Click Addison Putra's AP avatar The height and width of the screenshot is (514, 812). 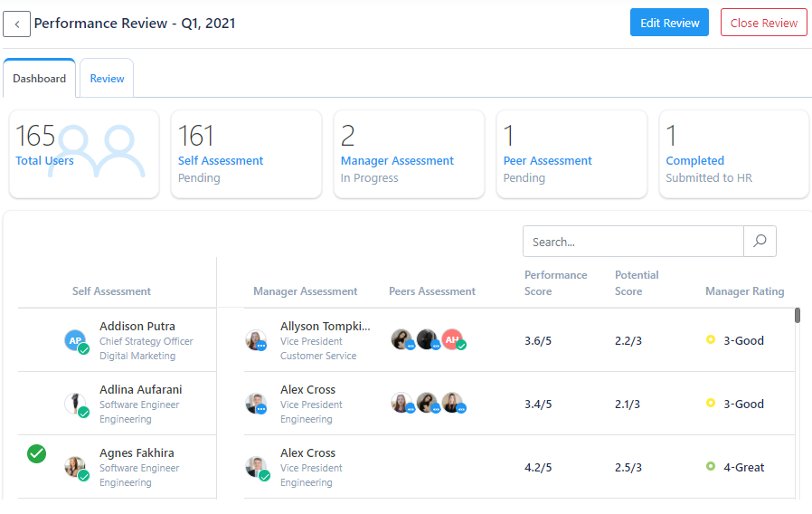coord(76,340)
